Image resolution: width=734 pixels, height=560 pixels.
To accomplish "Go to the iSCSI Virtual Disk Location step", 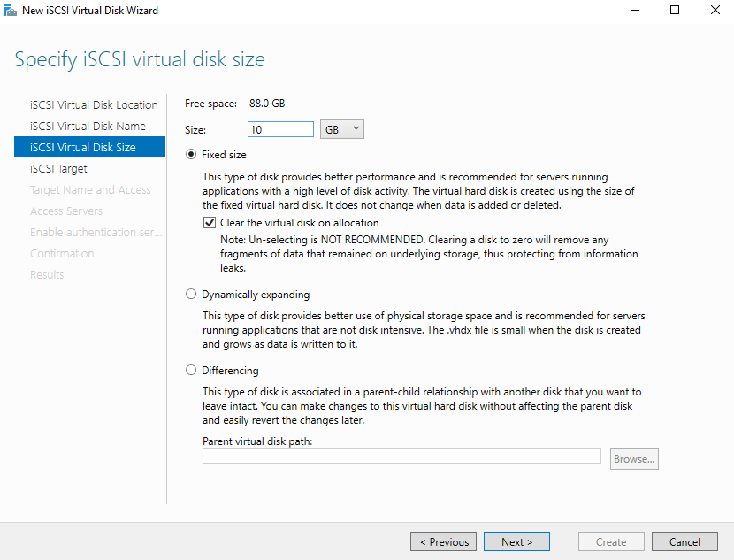I will pyautogui.click(x=94, y=104).
